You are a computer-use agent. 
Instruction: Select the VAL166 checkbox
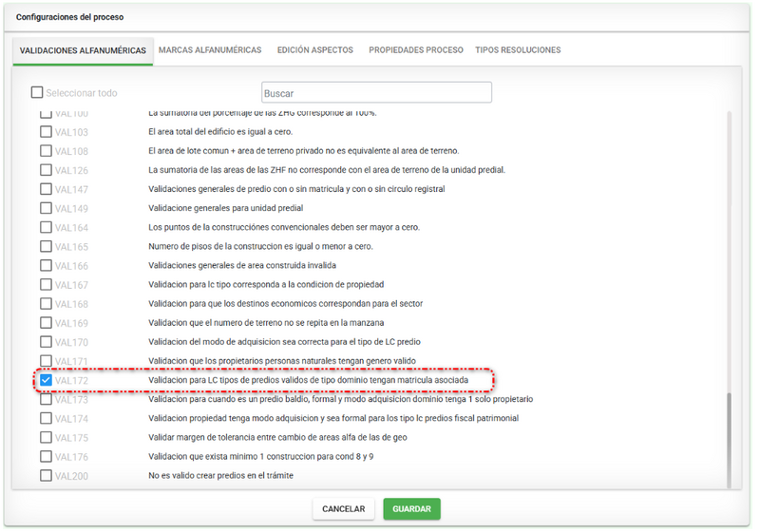pos(46,265)
